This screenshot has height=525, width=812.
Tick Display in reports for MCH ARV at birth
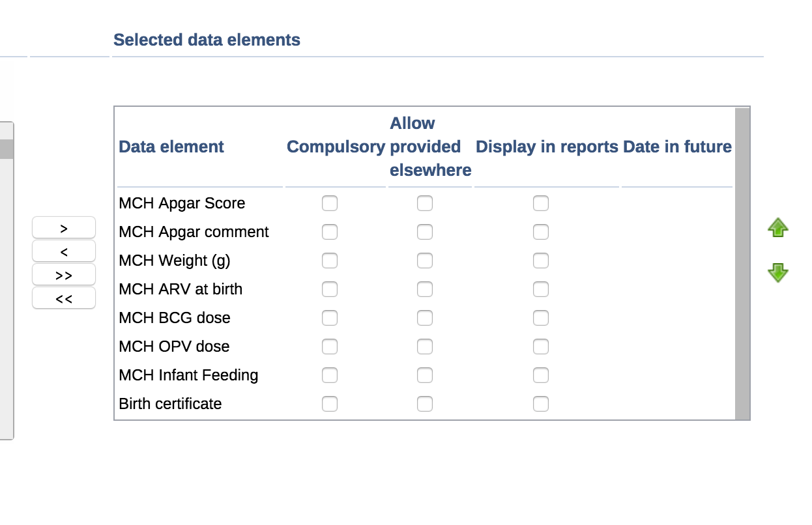point(541,290)
